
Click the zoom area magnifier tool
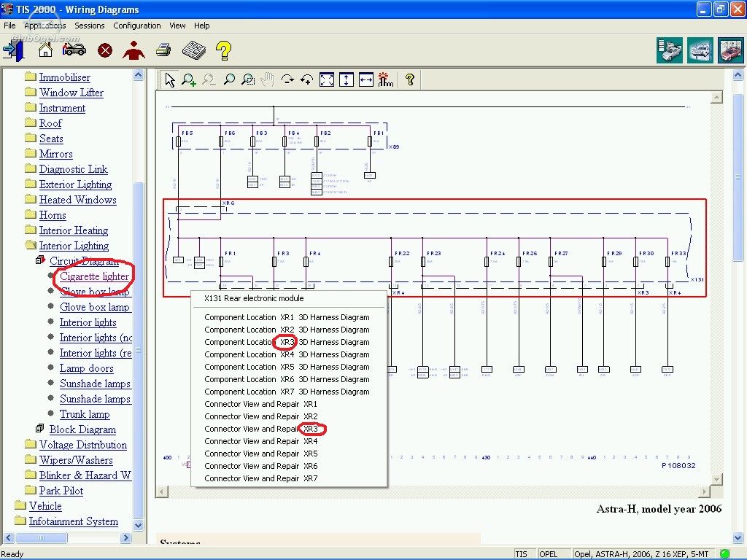[248, 79]
